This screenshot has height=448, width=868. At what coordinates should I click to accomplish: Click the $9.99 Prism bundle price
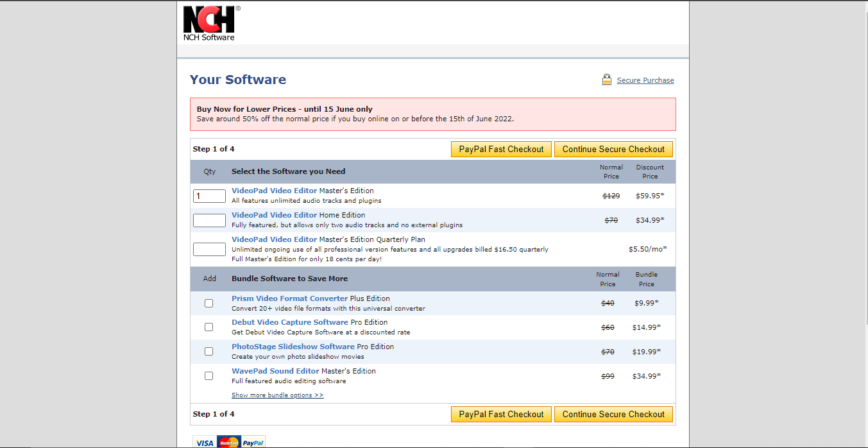pos(647,303)
